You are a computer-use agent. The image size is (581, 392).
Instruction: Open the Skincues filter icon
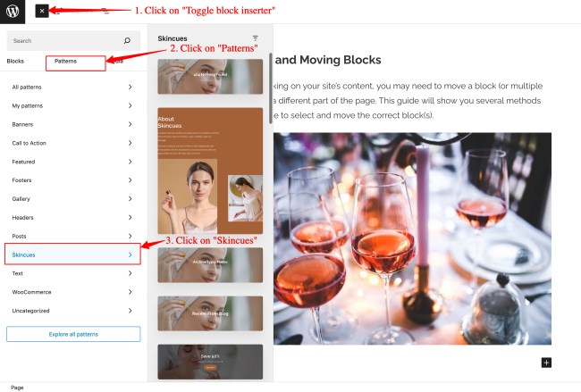[x=256, y=38]
